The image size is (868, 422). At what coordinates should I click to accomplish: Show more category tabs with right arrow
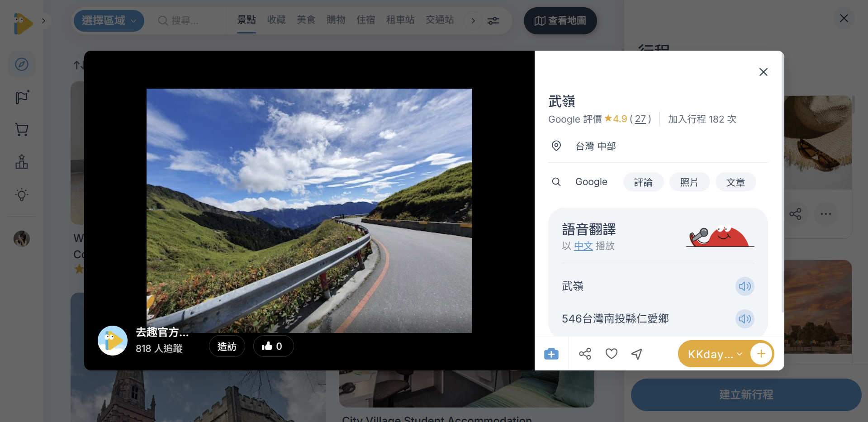point(473,21)
